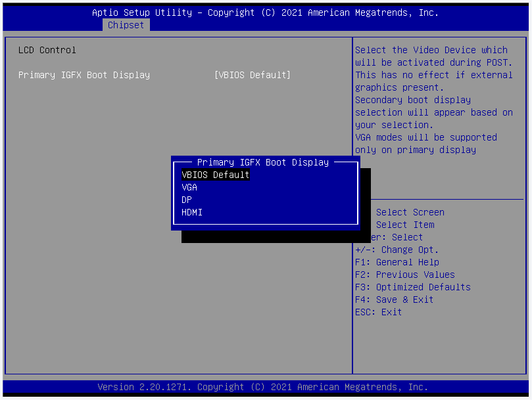Click the +/-: Change Opt. hint
Screen dimensions: 532x400
[397, 250]
